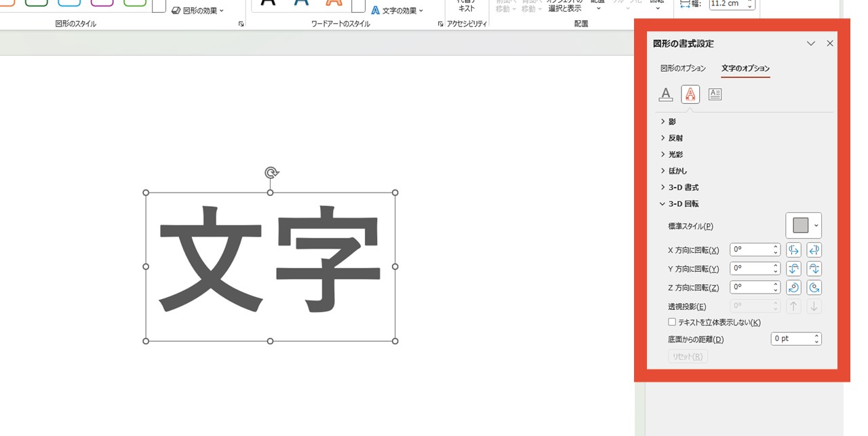
Task: Click オブジェクトの選択と表示 in the ribbon
Action: 564,5
